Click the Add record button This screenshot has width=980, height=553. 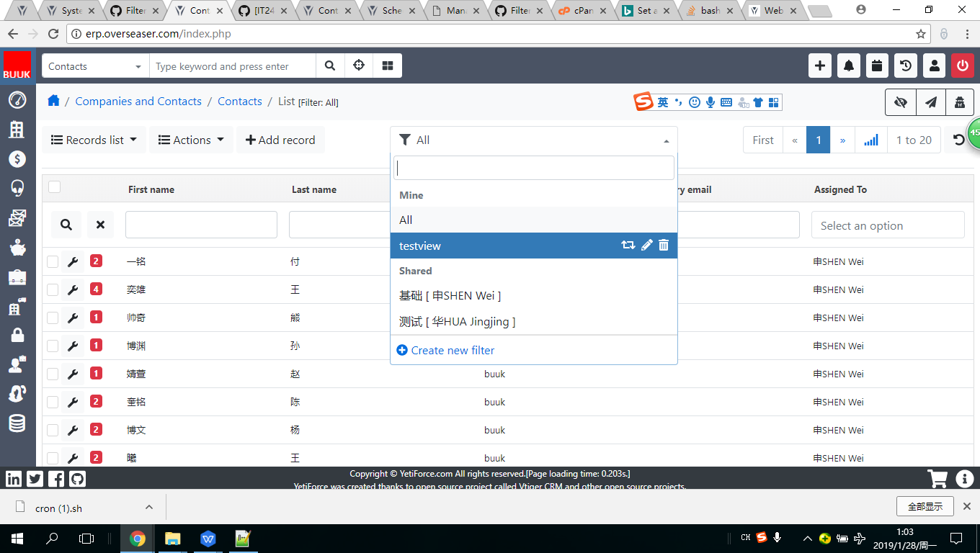[280, 140]
